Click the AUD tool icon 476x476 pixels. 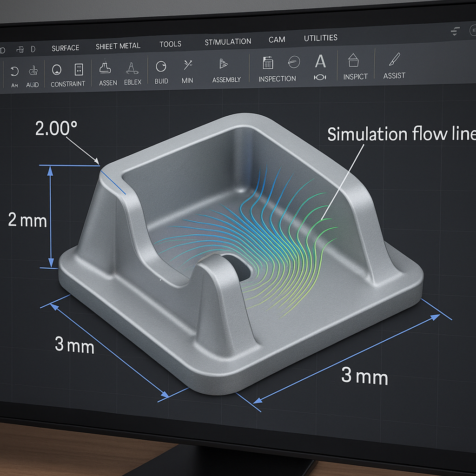[33, 71]
